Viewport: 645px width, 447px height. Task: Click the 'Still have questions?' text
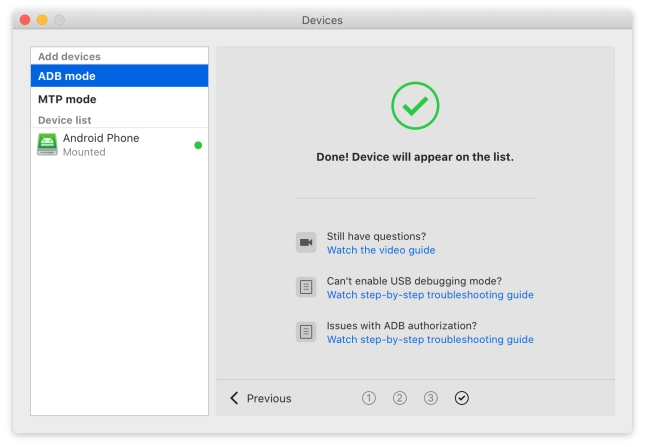[376, 236]
